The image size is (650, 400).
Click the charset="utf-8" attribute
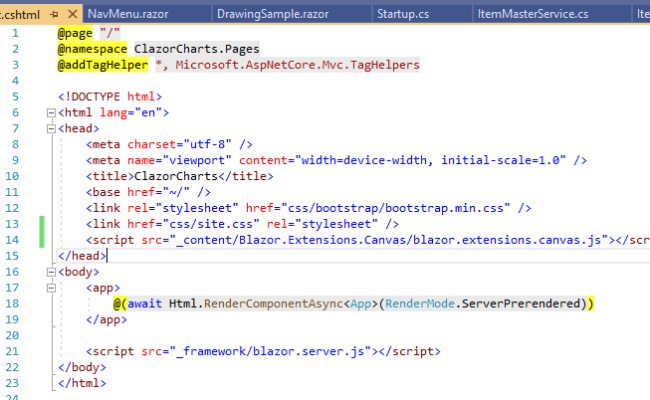pos(179,144)
